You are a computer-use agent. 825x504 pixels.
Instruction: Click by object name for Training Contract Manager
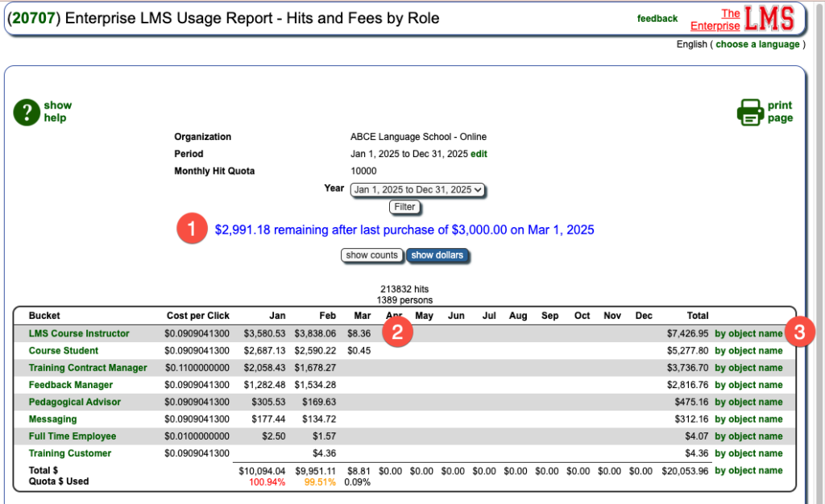click(748, 368)
